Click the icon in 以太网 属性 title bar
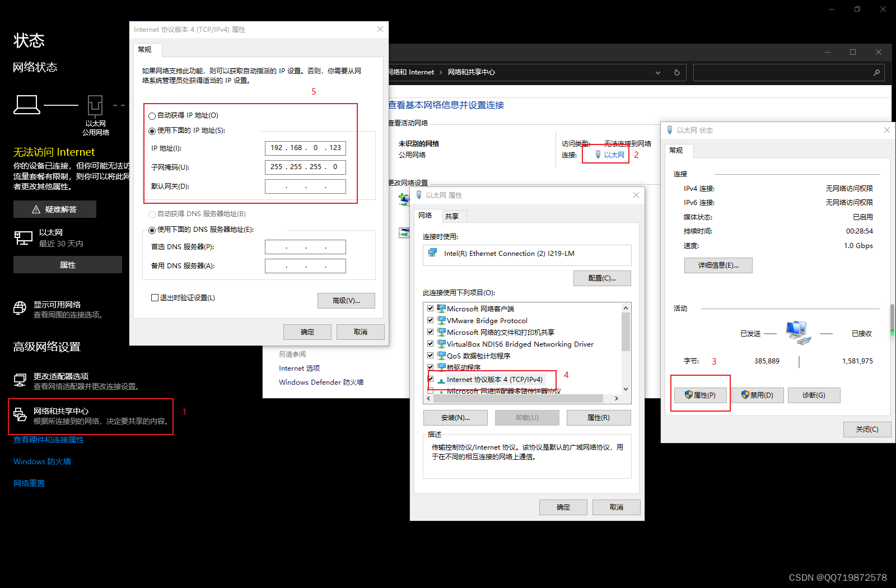 pos(419,195)
